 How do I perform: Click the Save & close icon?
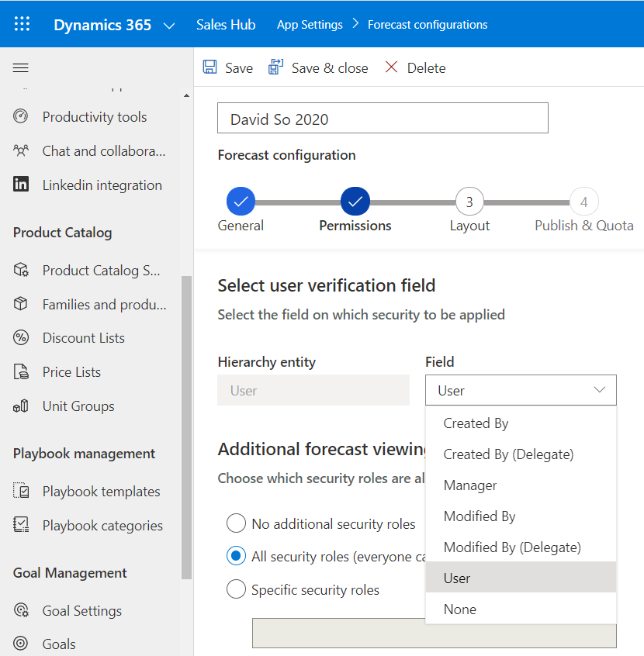pyautogui.click(x=276, y=67)
